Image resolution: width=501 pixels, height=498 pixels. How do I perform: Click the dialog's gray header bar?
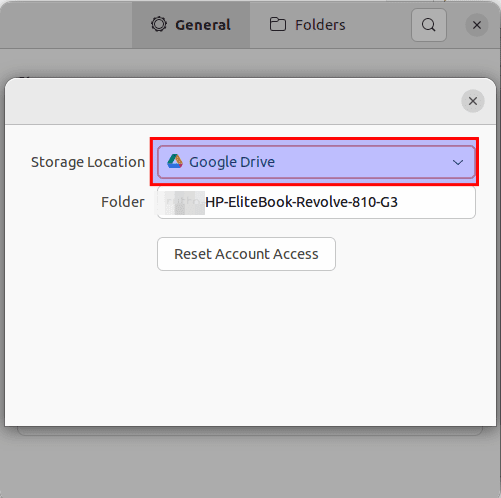[x=233, y=101]
